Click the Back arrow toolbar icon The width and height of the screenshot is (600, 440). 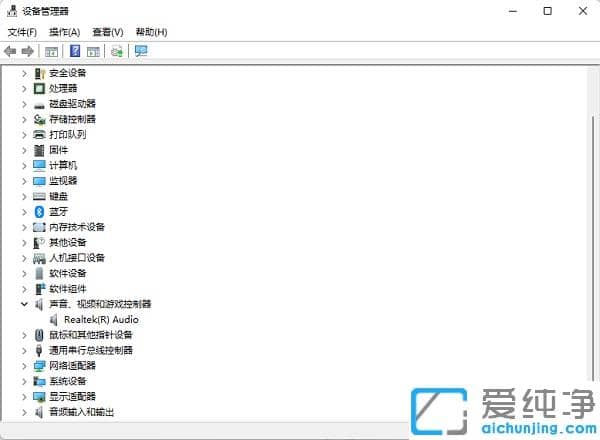[x=10, y=51]
